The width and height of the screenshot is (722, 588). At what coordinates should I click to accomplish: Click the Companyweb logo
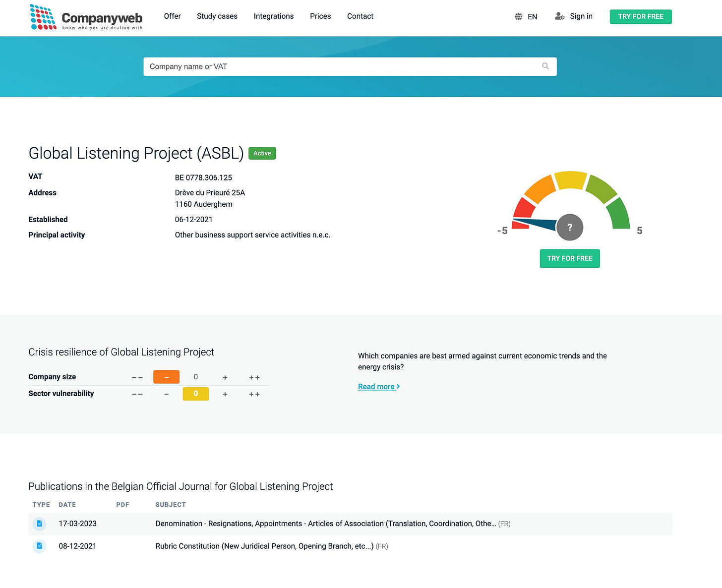86,17
